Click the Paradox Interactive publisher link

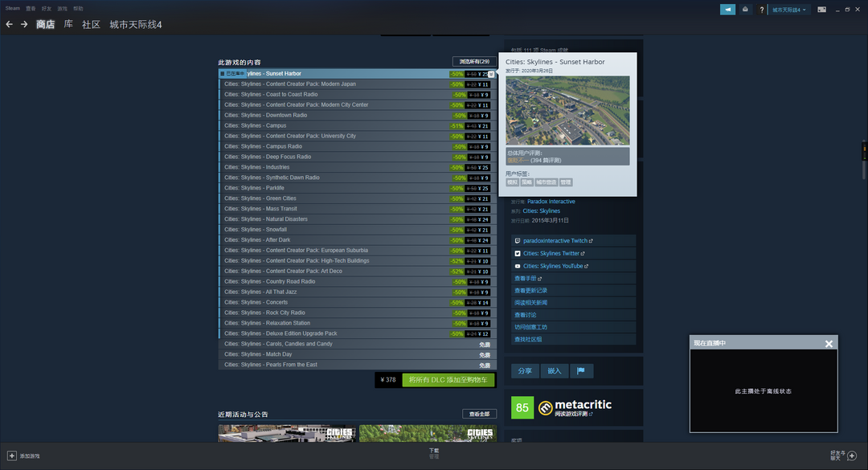pos(551,202)
